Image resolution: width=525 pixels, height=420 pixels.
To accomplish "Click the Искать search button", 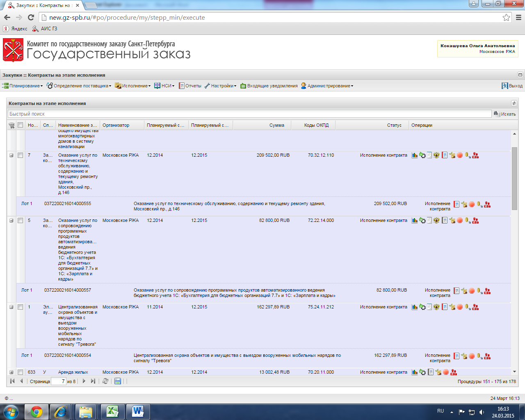I will coord(505,114).
